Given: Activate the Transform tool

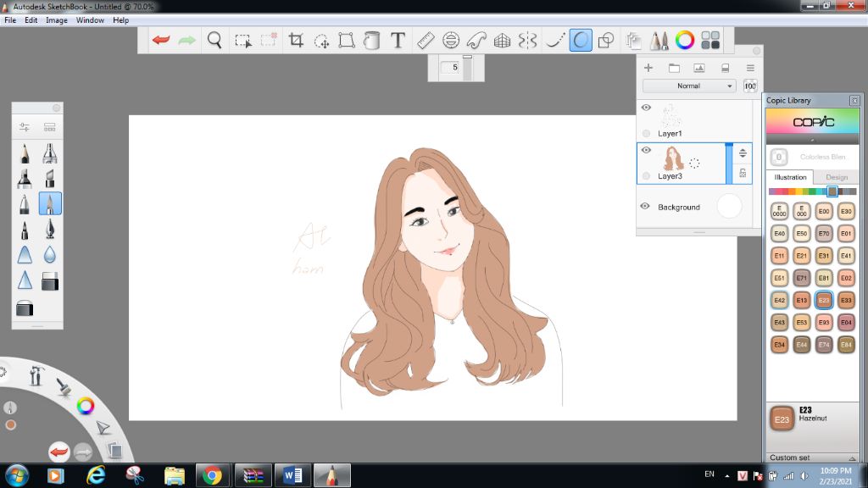Looking at the screenshot, I should click(347, 40).
